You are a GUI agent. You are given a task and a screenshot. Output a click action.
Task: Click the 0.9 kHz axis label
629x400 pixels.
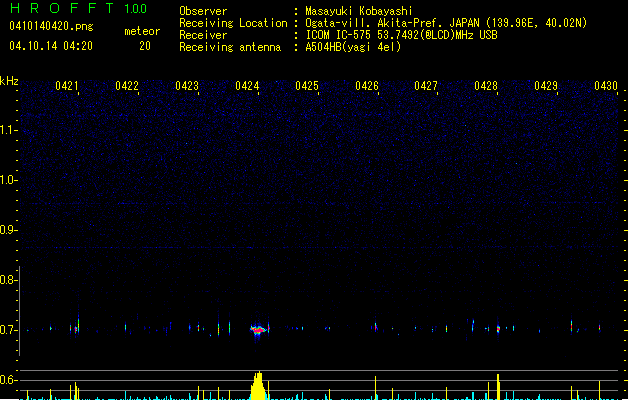pyautogui.click(x=8, y=230)
